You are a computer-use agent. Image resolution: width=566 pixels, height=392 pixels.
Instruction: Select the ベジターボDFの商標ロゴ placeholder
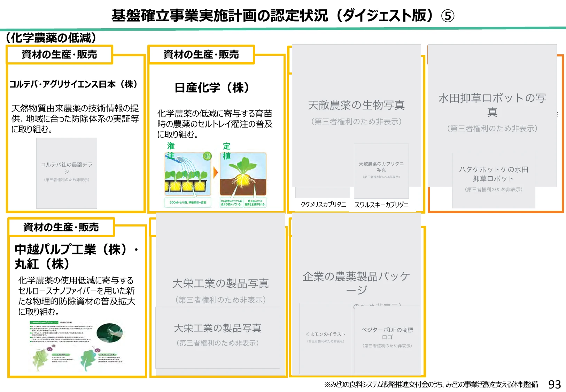click(x=387, y=339)
